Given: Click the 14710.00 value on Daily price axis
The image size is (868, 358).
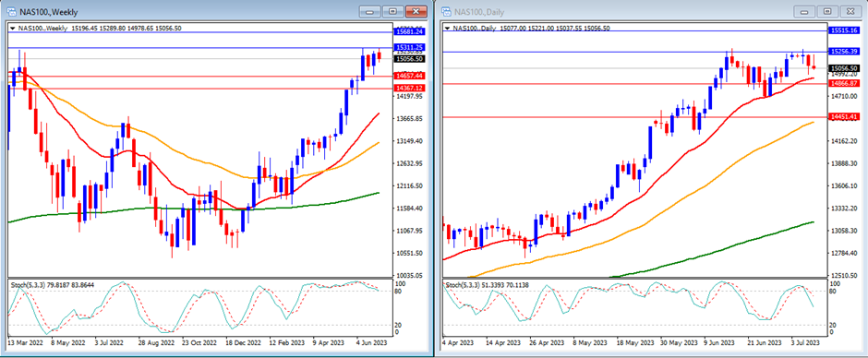Looking at the screenshot, I should coord(844,96).
